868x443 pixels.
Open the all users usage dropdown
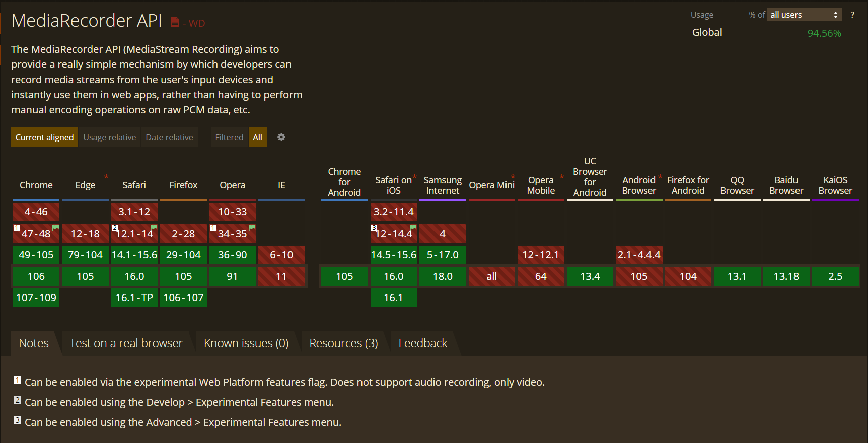(x=805, y=15)
